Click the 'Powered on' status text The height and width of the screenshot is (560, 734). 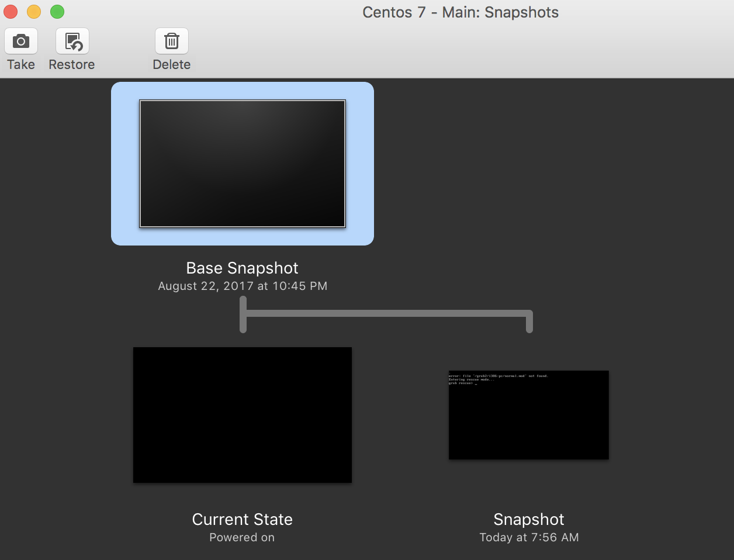243,537
